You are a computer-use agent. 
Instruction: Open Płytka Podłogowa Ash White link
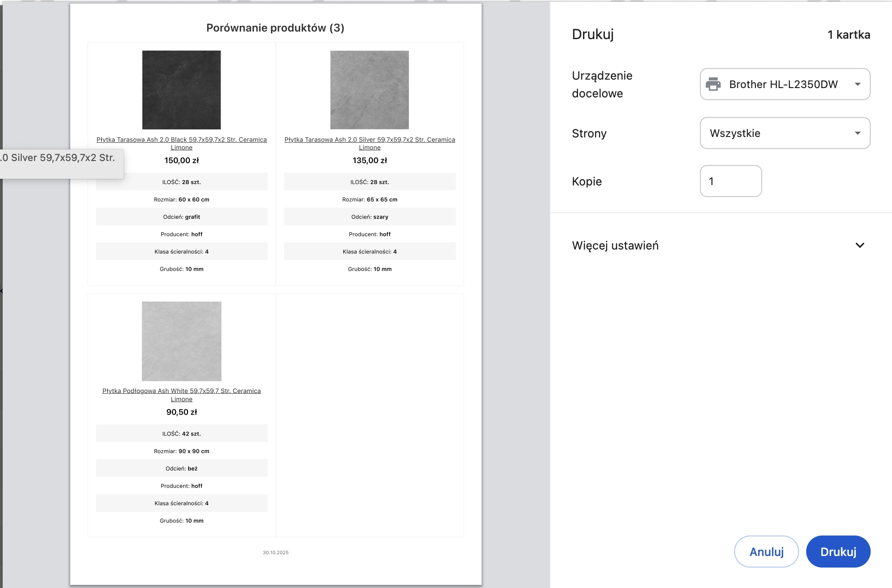tap(181, 395)
